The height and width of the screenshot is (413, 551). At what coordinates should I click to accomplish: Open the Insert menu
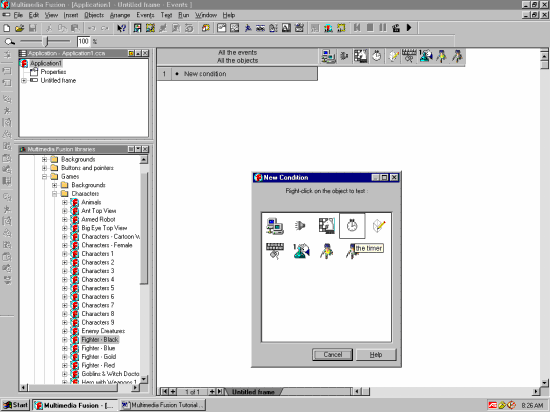[x=71, y=15]
